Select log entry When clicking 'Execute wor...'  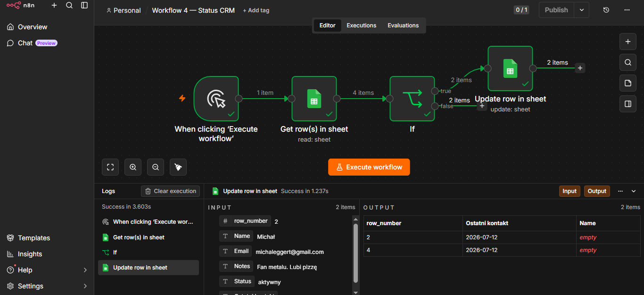coord(149,222)
